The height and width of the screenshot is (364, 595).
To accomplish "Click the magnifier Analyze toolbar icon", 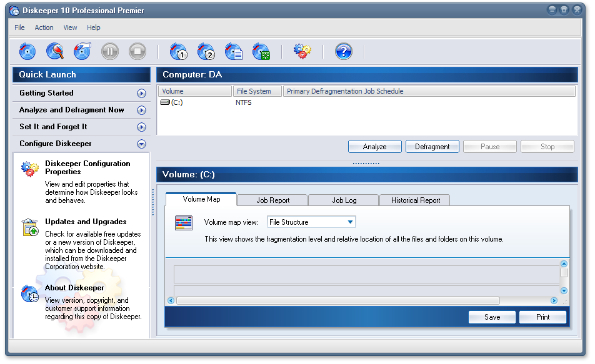I will (55, 51).
